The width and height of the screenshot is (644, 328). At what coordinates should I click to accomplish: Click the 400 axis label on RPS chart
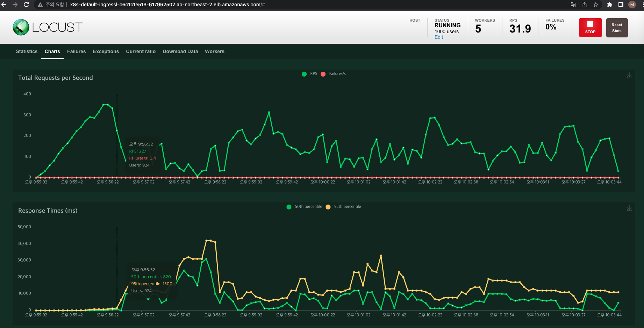point(27,94)
